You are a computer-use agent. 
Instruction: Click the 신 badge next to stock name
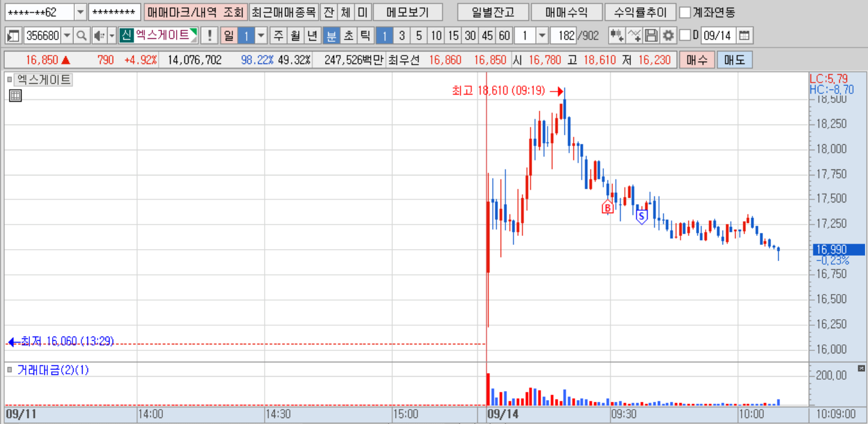tap(126, 36)
